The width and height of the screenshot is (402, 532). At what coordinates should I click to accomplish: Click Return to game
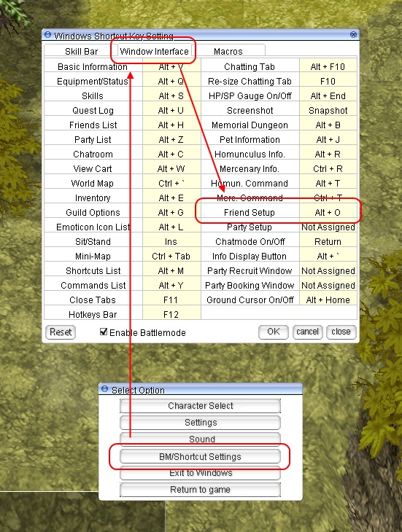click(201, 490)
